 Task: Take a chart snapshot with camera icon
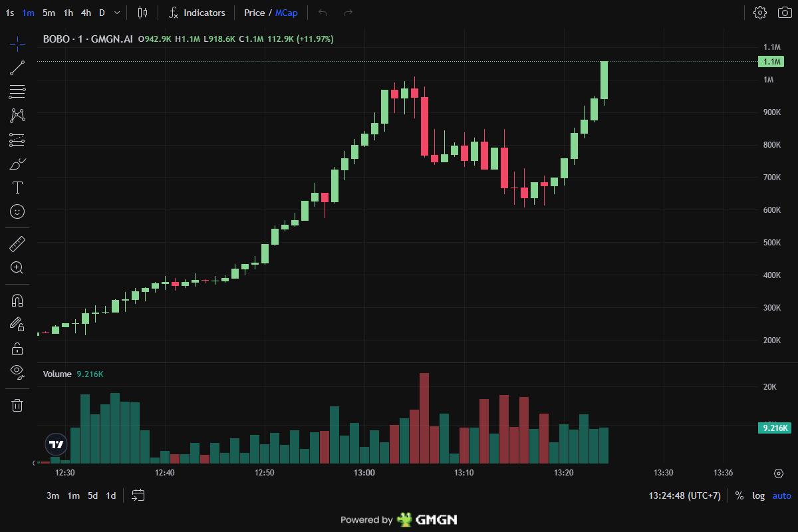tap(784, 13)
